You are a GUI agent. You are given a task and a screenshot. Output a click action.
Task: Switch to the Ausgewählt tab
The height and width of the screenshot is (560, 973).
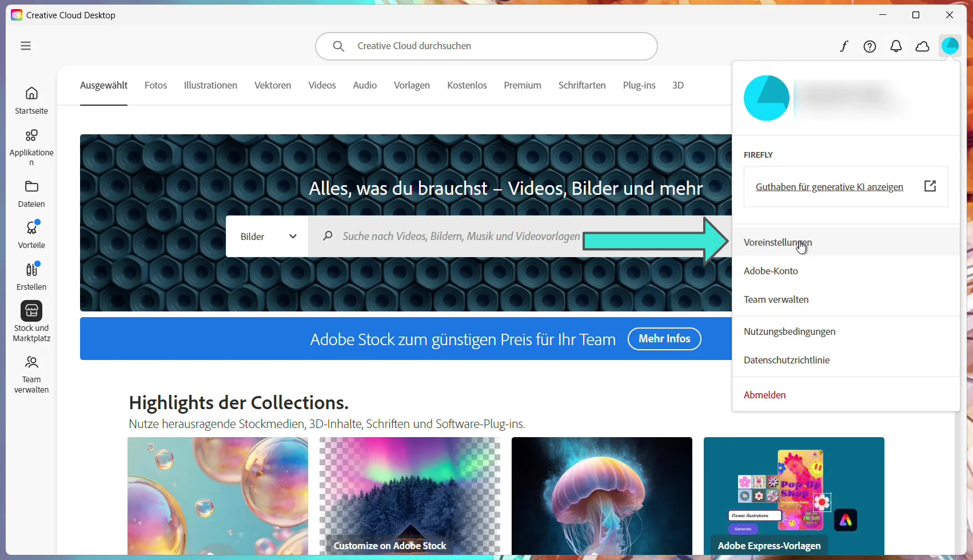pos(103,85)
